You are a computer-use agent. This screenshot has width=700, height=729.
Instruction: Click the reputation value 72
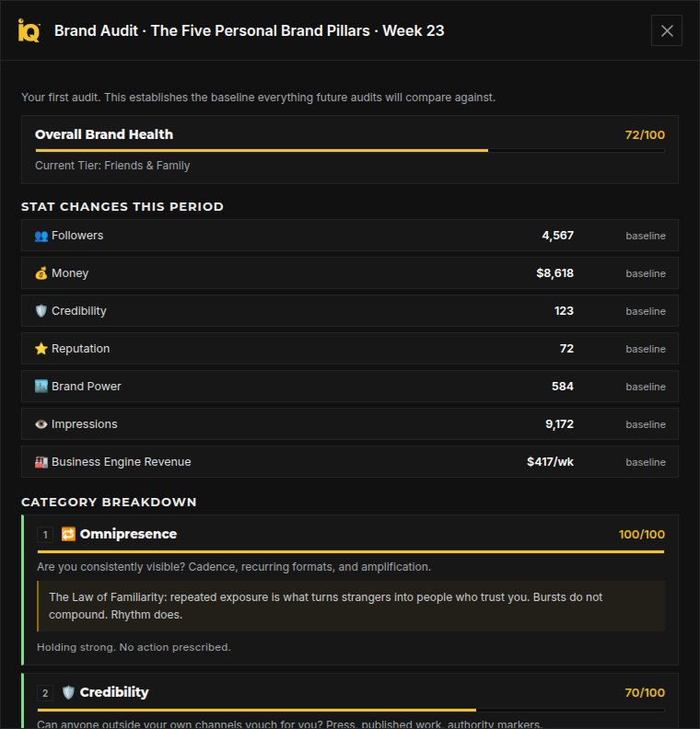point(566,348)
